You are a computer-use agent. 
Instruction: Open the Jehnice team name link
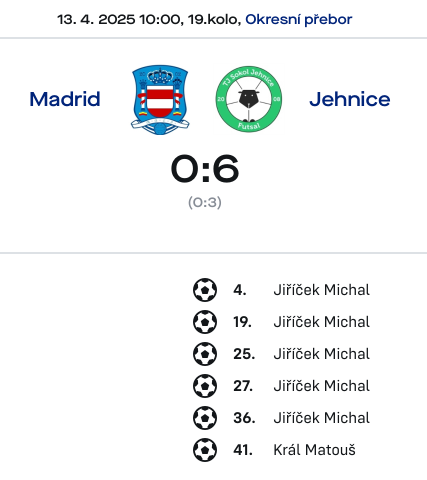coord(350,99)
